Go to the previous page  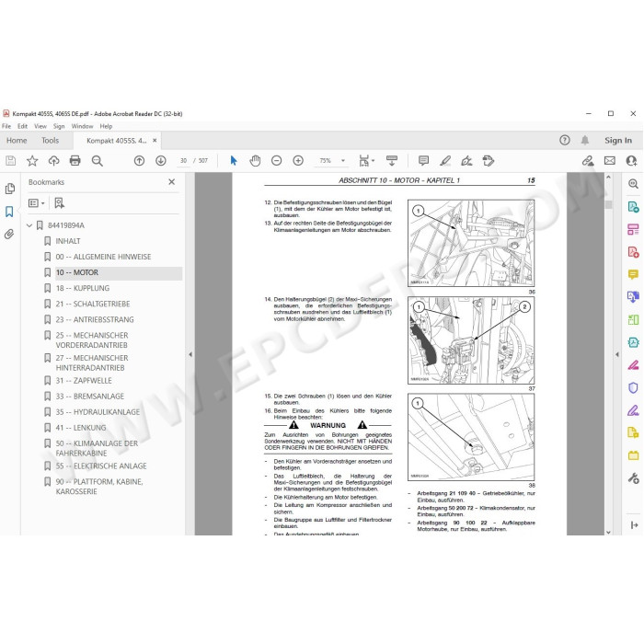click(x=139, y=161)
